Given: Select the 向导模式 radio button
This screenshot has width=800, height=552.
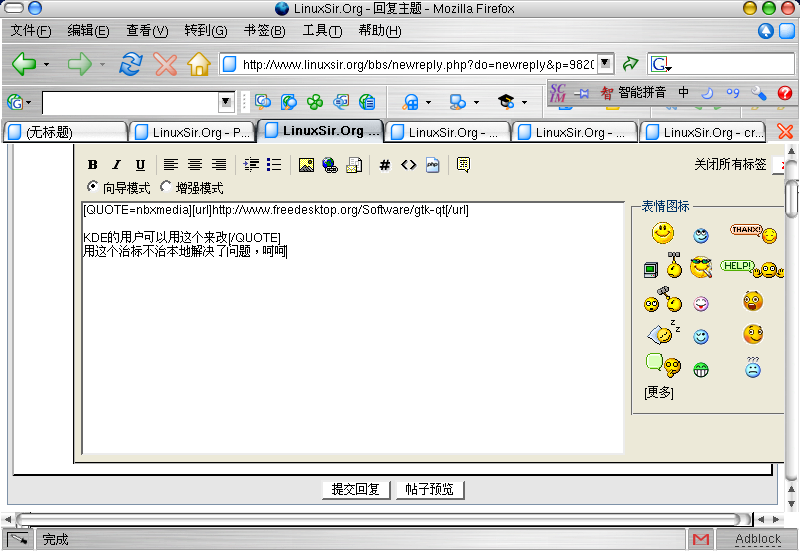Looking at the screenshot, I should (92, 187).
